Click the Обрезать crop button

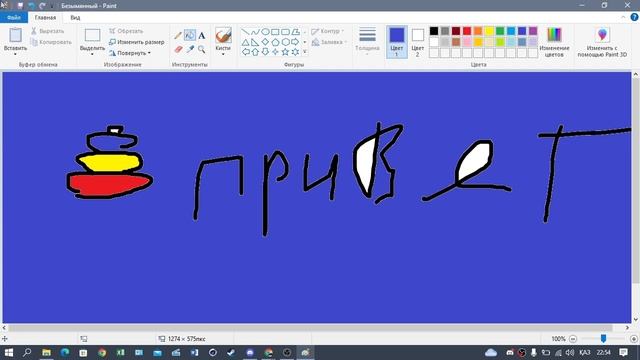(126, 31)
